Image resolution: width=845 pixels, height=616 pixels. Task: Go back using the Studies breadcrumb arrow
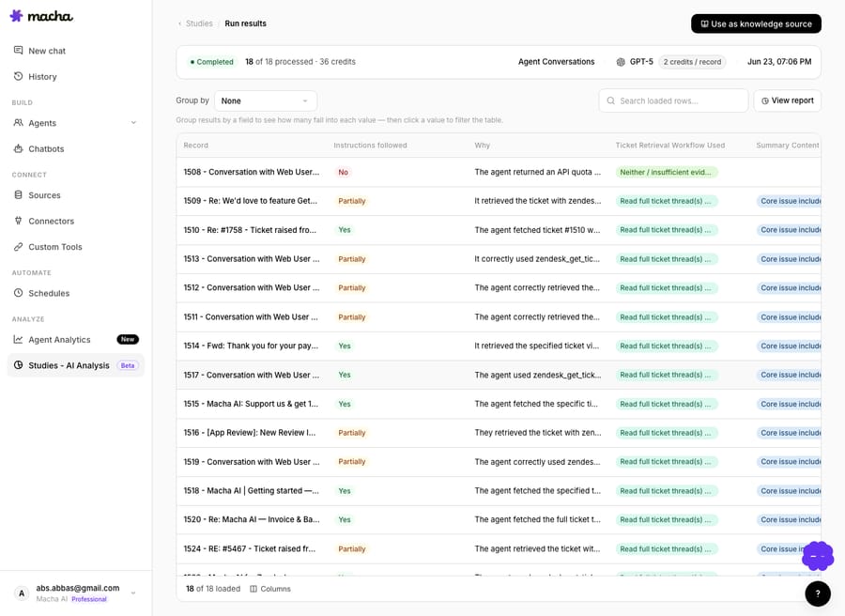coord(179,23)
